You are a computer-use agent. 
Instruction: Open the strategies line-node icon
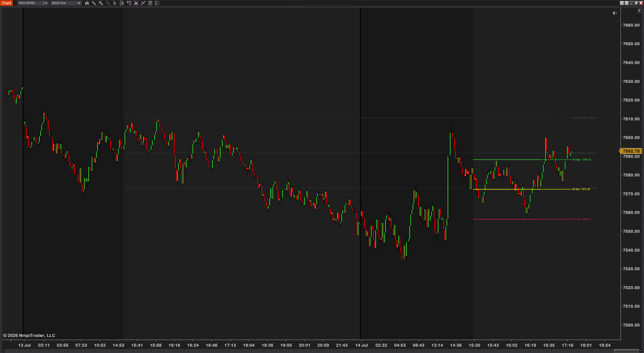(143, 3)
